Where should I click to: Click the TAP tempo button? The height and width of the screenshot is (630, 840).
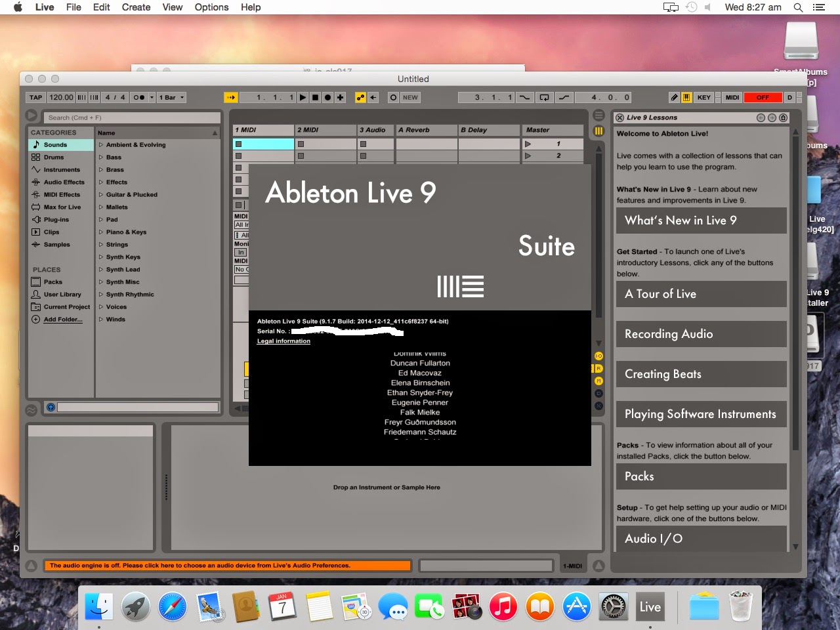[35, 97]
